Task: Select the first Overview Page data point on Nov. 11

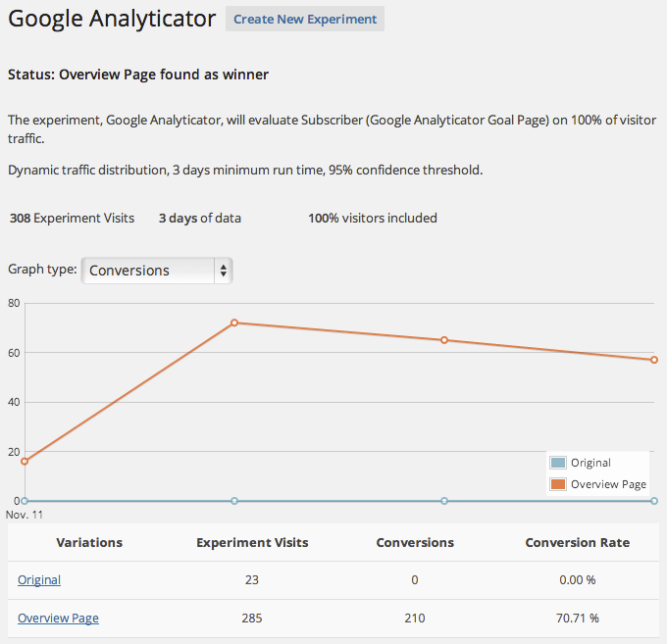Action: 25,462
